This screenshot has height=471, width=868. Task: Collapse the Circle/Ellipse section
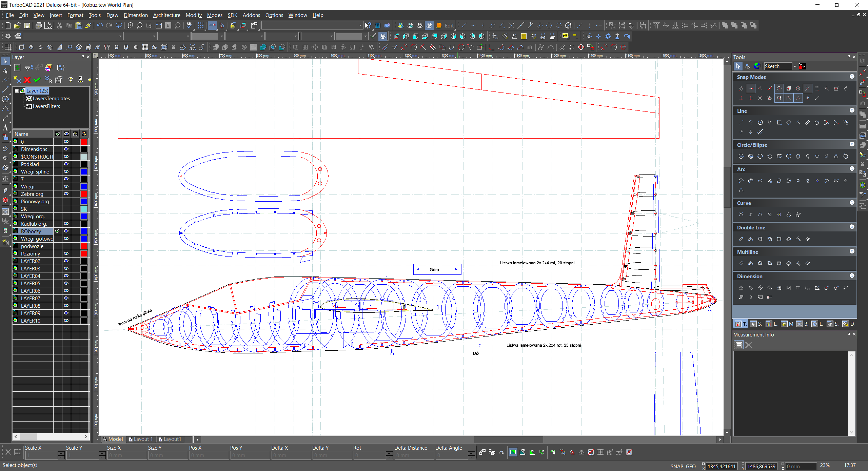(852, 144)
